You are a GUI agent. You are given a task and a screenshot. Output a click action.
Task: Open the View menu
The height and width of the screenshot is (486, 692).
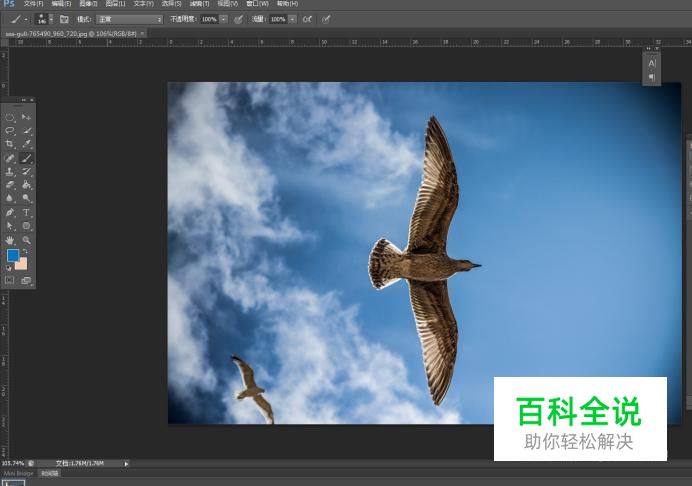tap(227, 4)
